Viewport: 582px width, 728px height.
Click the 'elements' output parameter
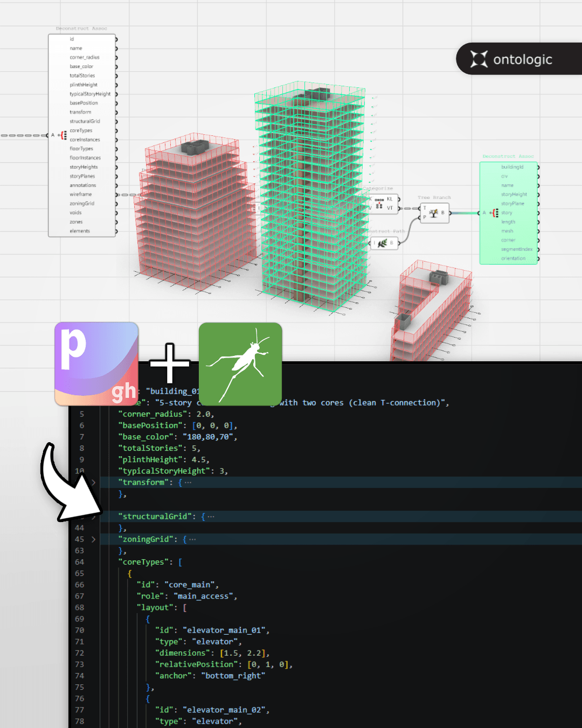point(80,231)
